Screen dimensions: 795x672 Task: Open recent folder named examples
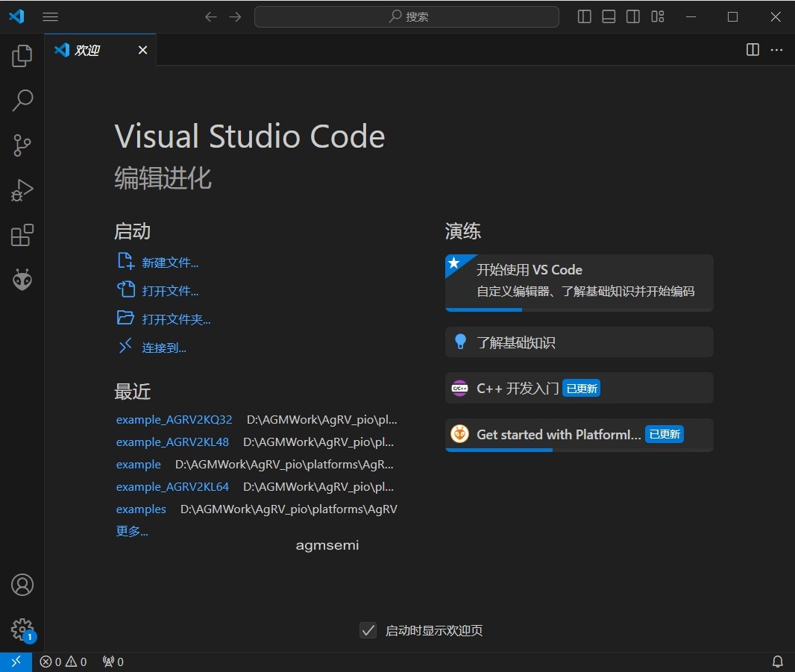141,509
